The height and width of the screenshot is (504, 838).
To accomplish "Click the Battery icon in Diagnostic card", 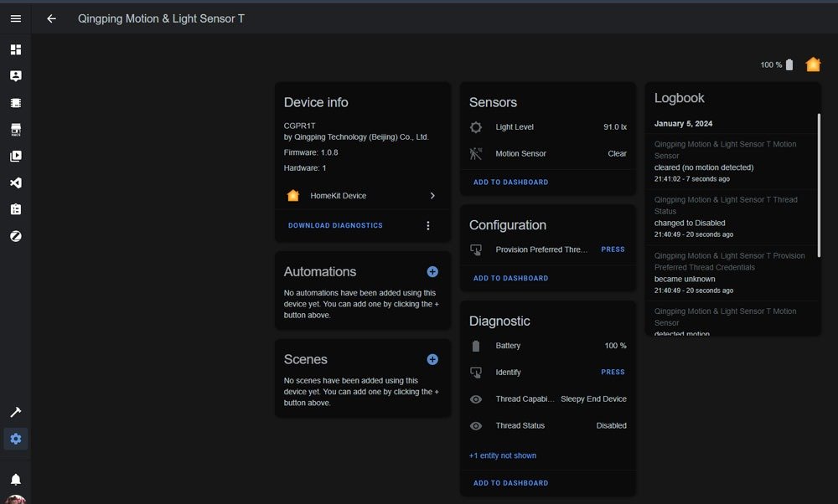I will tap(476, 346).
